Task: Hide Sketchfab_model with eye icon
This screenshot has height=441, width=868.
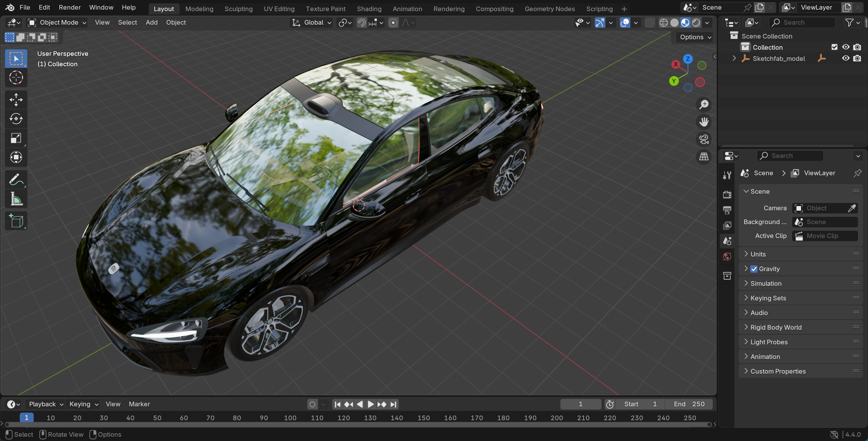Action: point(845,58)
